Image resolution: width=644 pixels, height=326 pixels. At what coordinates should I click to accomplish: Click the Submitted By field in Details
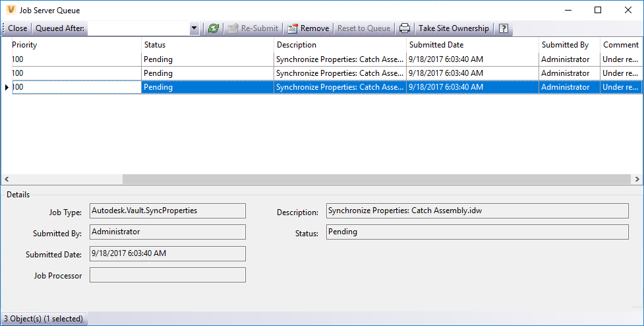[167, 232]
